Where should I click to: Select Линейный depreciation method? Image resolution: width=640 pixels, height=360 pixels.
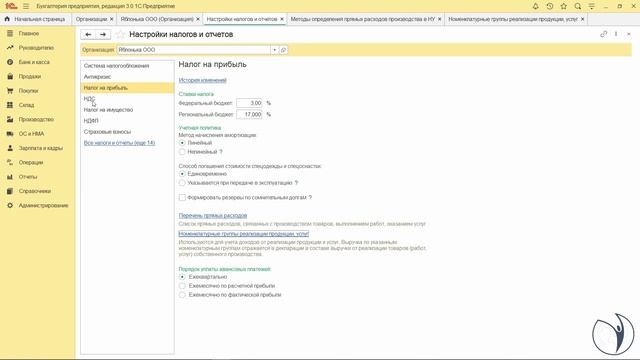tap(182, 143)
